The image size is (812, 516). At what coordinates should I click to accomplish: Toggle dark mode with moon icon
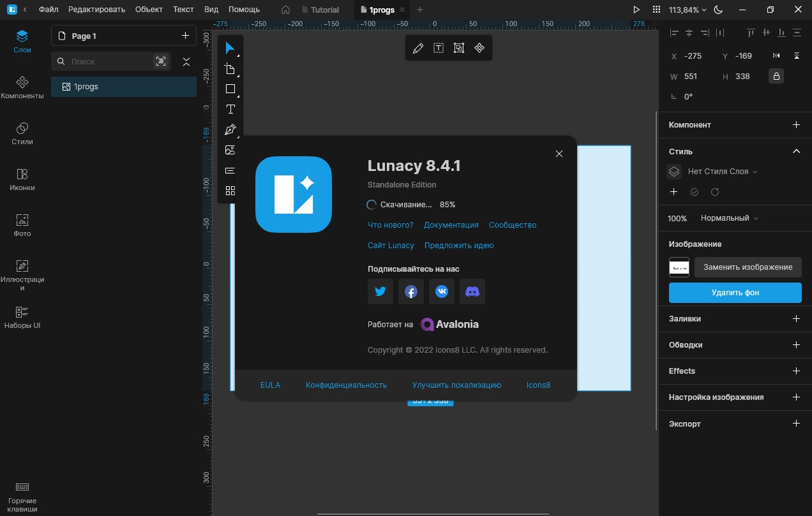pos(719,10)
